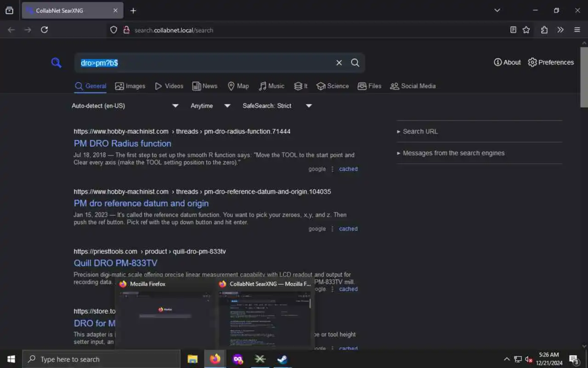588x368 pixels.
Task: Switch to the Map tab
Action: (x=238, y=86)
